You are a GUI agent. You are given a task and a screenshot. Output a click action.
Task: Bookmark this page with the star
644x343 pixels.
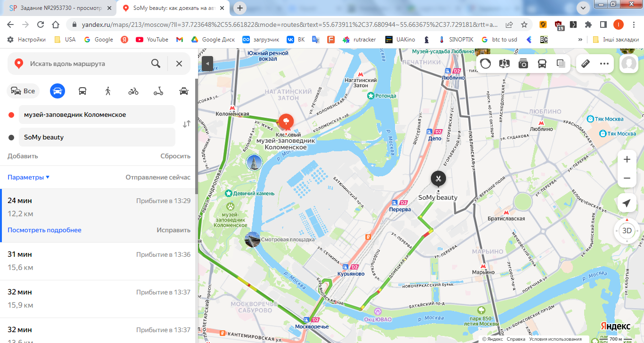tap(524, 24)
